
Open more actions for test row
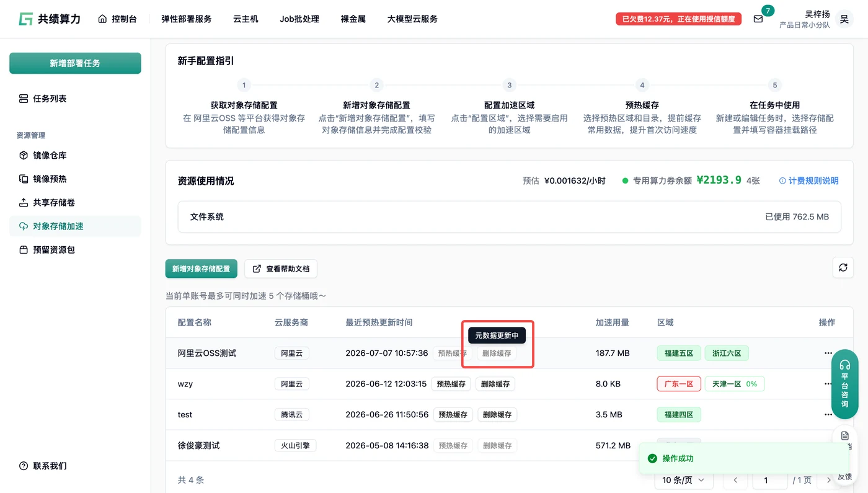[828, 414]
